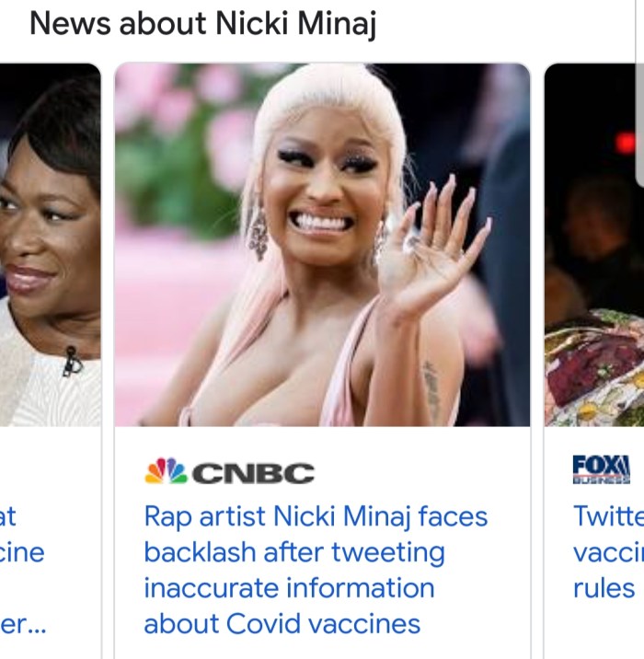Click the red light in the Fox card image
Screen dimensions: 644x659
pyautogui.click(x=626, y=143)
